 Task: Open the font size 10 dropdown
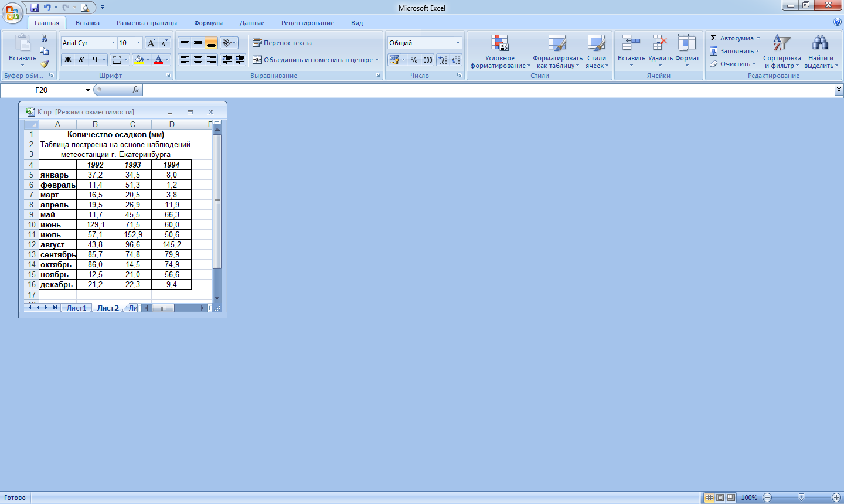138,43
